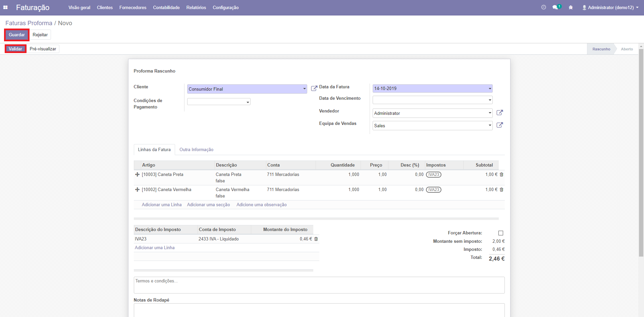Expand the Equipa de Vendas dropdown
644x317 pixels.
(490, 126)
